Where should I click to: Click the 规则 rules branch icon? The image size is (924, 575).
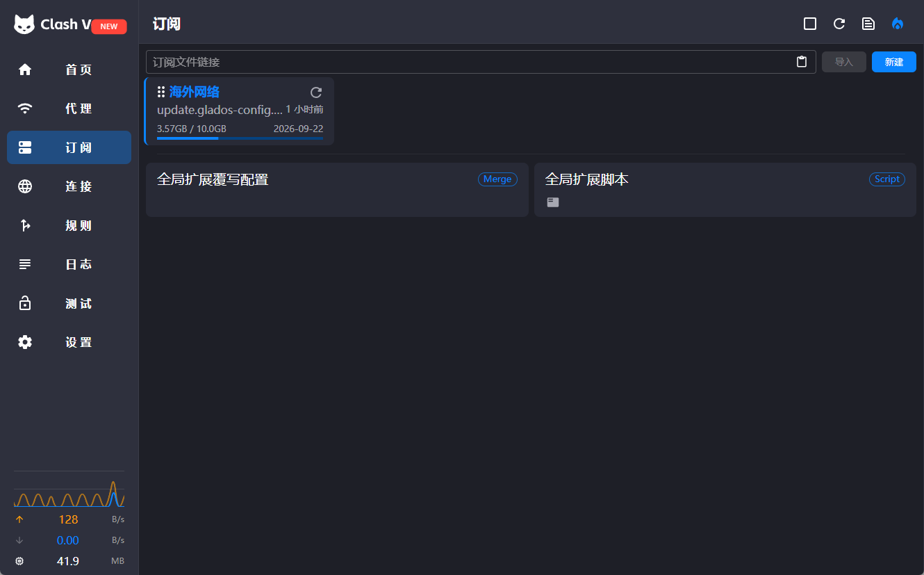tap(25, 225)
